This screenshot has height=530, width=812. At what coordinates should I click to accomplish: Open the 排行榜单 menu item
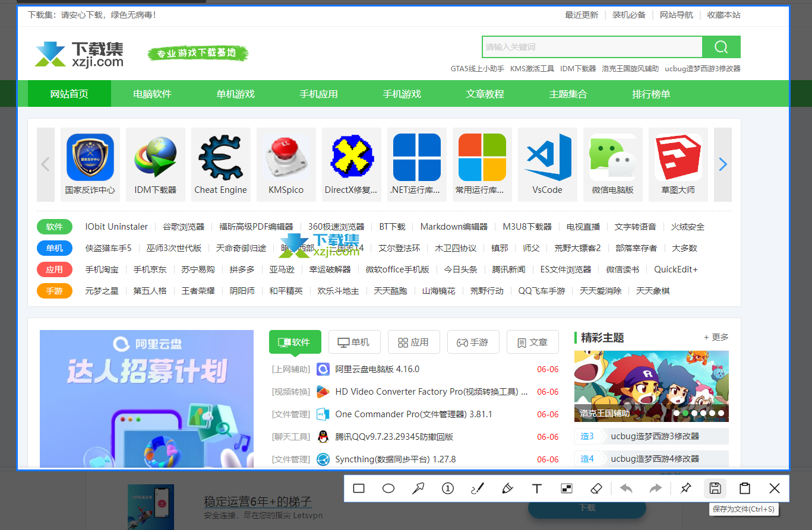(652, 94)
